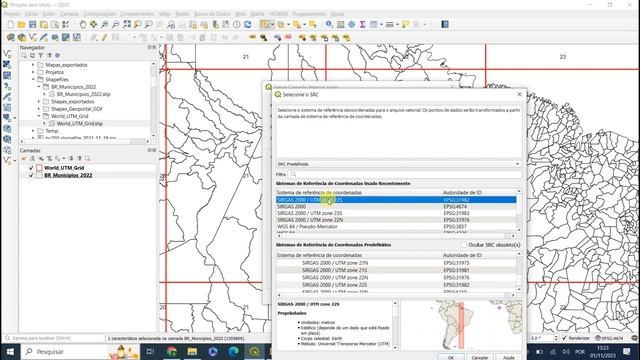
Task: Select SIRGAS 2000 / UTM zone 23S recent row
Action: pos(396,213)
